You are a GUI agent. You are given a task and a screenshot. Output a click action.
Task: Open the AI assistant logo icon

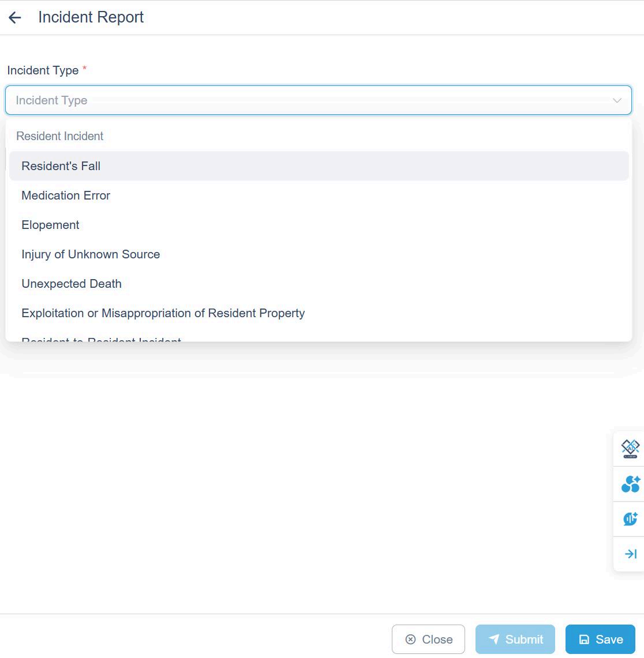pyautogui.click(x=630, y=449)
